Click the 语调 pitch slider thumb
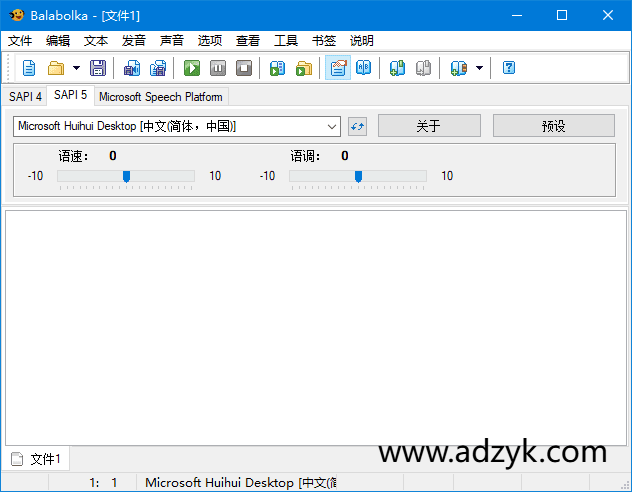This screenshot has width=632, height=492. point(358,176)
